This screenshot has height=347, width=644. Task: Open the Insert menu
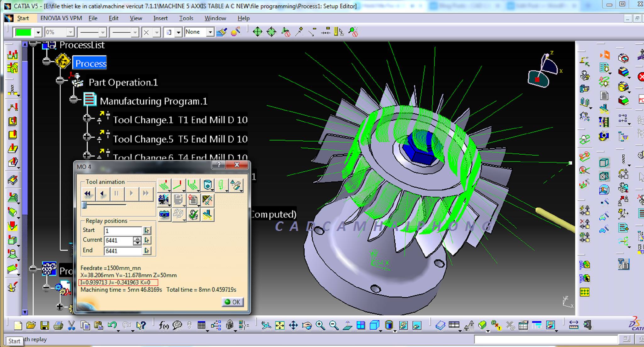[160, 18]
